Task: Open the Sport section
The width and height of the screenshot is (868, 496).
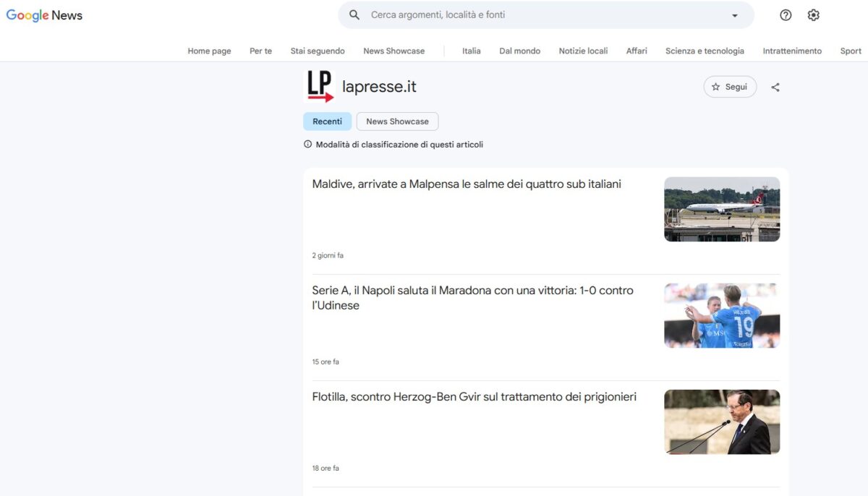Action: (x=851, y=51)
